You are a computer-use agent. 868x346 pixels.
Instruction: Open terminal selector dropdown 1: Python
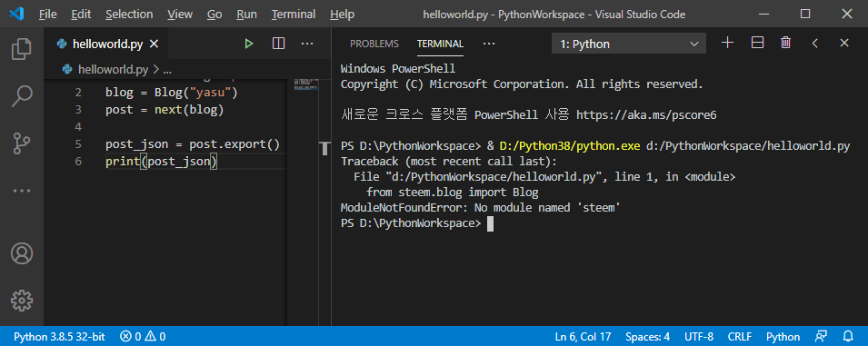point(629,44)
